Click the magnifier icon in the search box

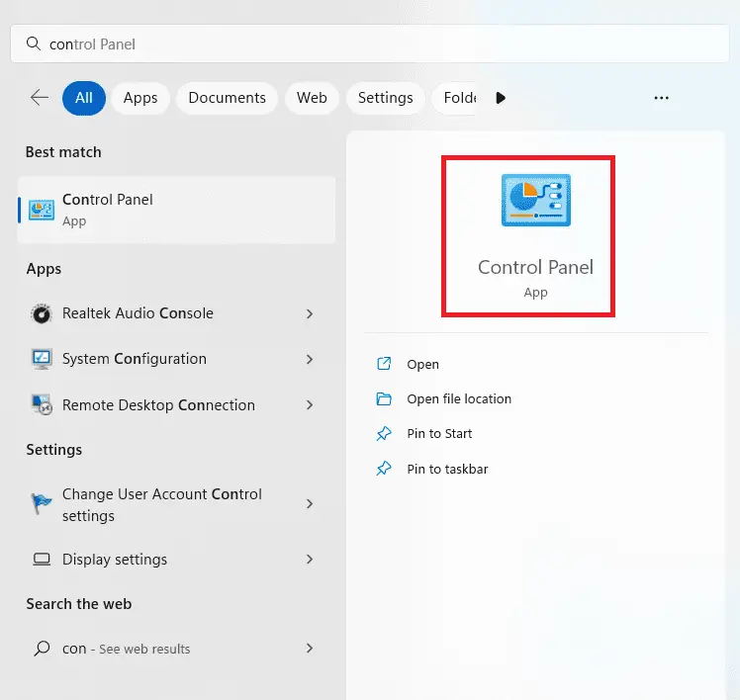coord(33,44)
